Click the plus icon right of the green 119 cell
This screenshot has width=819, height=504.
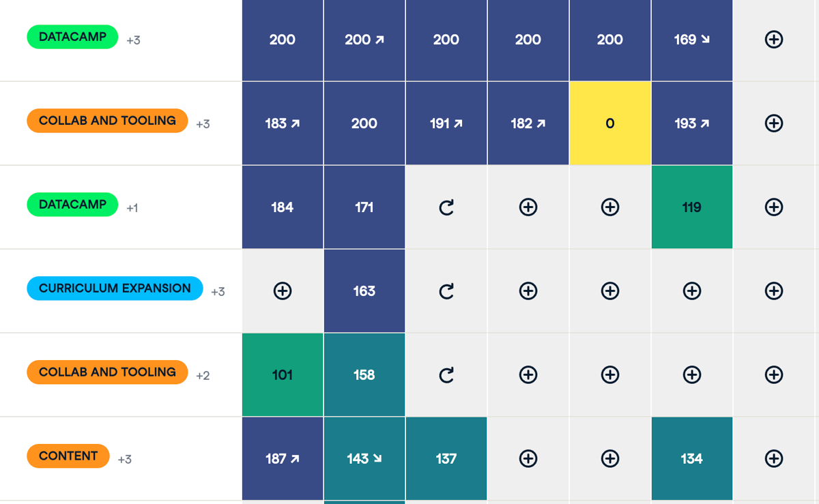point(773,207)
